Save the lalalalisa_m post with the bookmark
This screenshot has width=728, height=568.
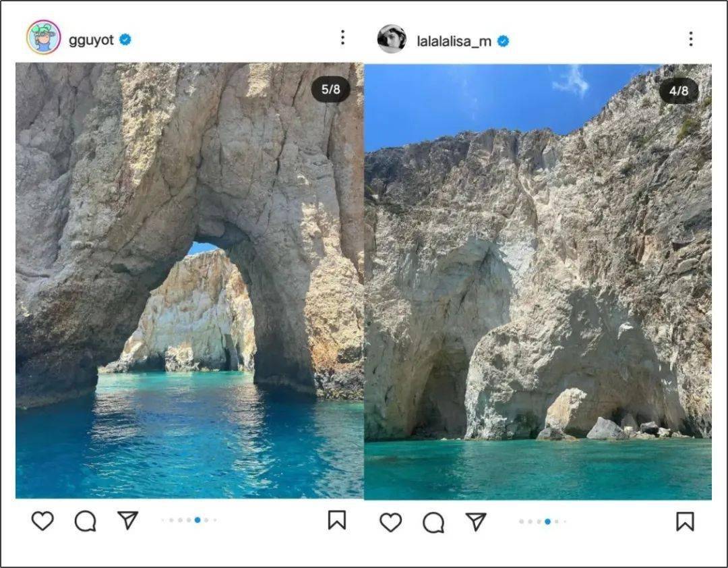click(685, 521)
